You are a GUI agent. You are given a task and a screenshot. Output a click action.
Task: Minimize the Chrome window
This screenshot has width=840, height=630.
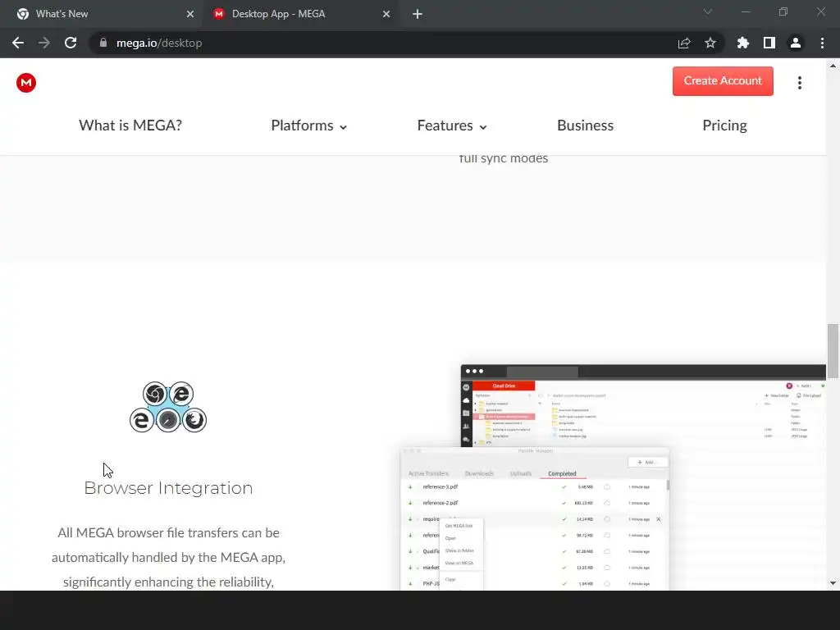coord(745,11)
